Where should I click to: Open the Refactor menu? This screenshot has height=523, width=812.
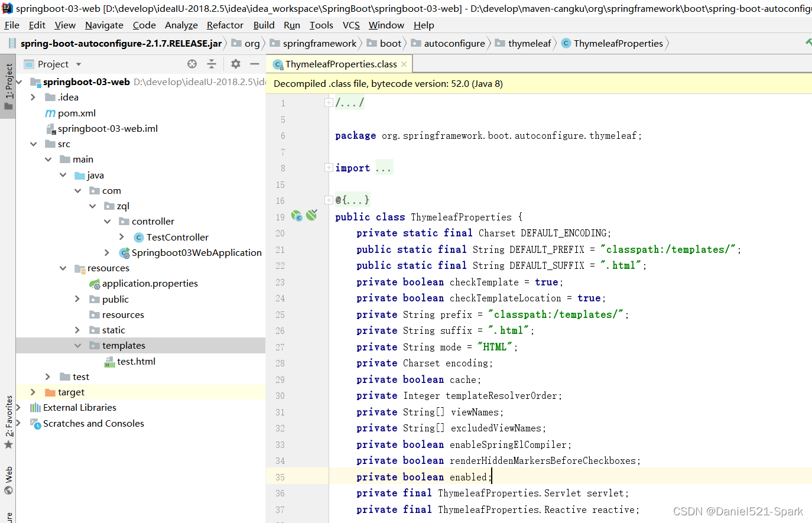coord(225,25)
